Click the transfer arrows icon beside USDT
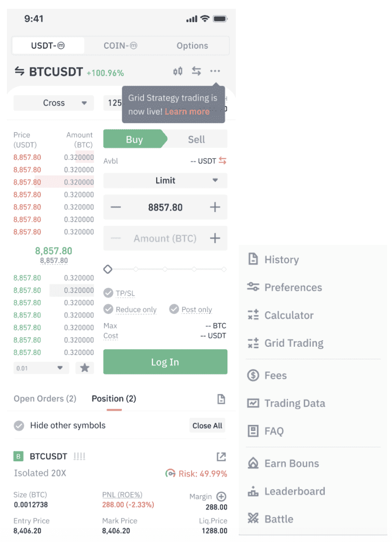Screen dimensions: 392x542 click(x=223, y=161)
